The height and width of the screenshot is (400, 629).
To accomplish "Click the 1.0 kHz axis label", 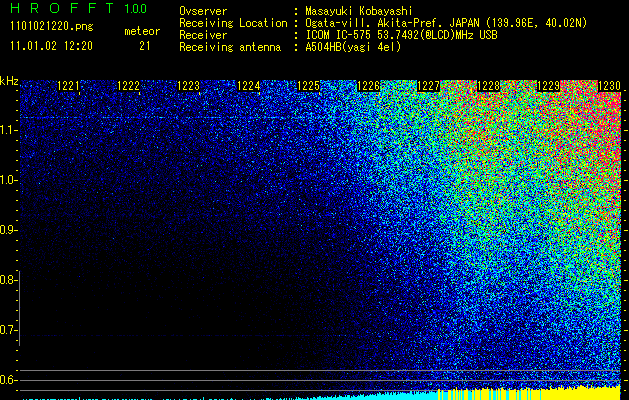I will click(x=8, y=180).
